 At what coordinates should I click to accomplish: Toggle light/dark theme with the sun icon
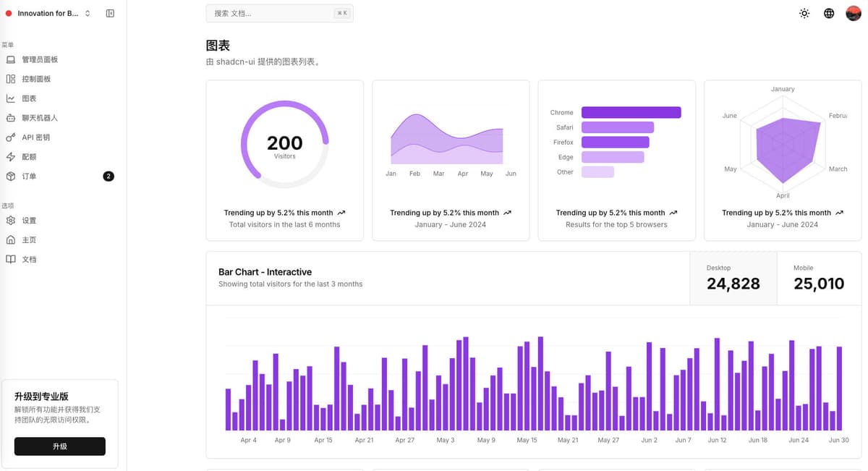tap(804, 12)
